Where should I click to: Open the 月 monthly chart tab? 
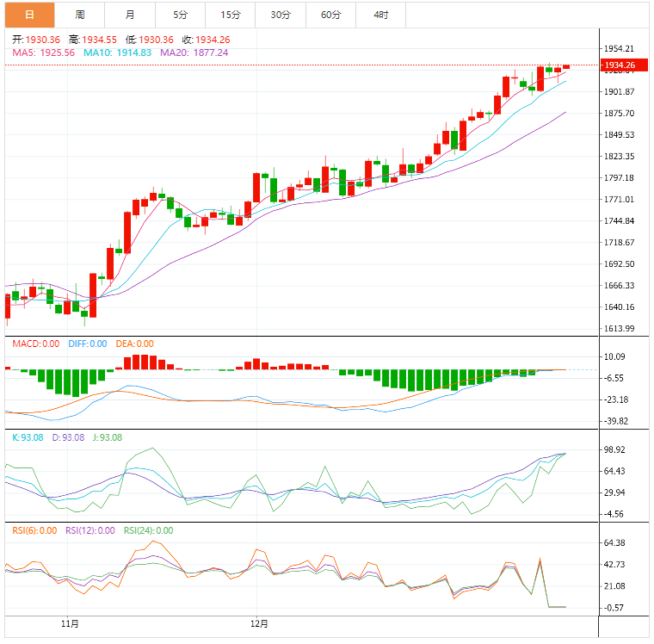(x=129, y=15)
